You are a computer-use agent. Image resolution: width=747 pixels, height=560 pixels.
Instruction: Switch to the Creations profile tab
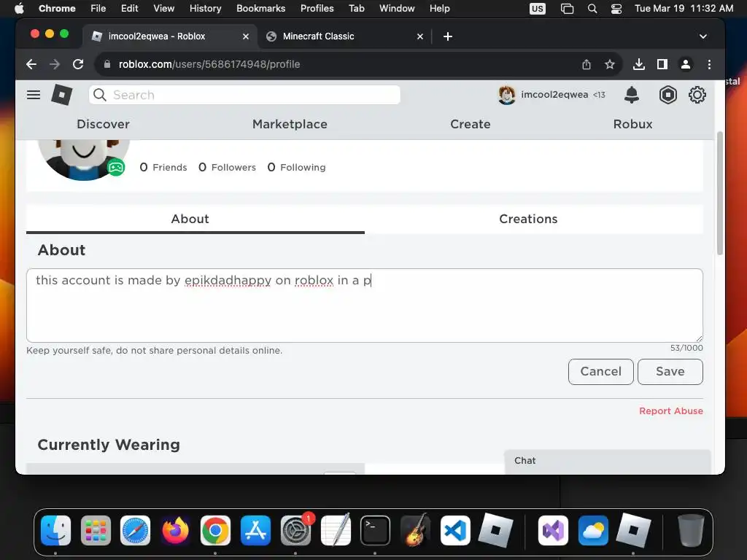(528, 219)
